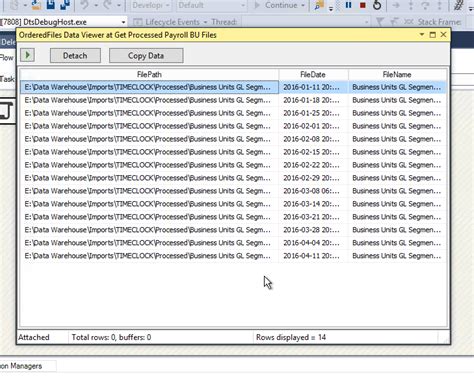Select the FileDate cell 2016-02-22
474x377 pixels.
[x=313, y=165]
